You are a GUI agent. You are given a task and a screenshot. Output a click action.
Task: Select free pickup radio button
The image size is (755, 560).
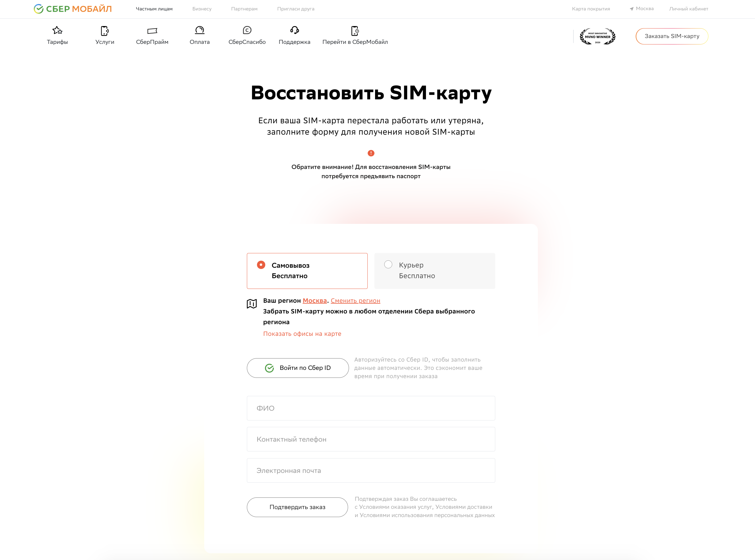point(261,265)
